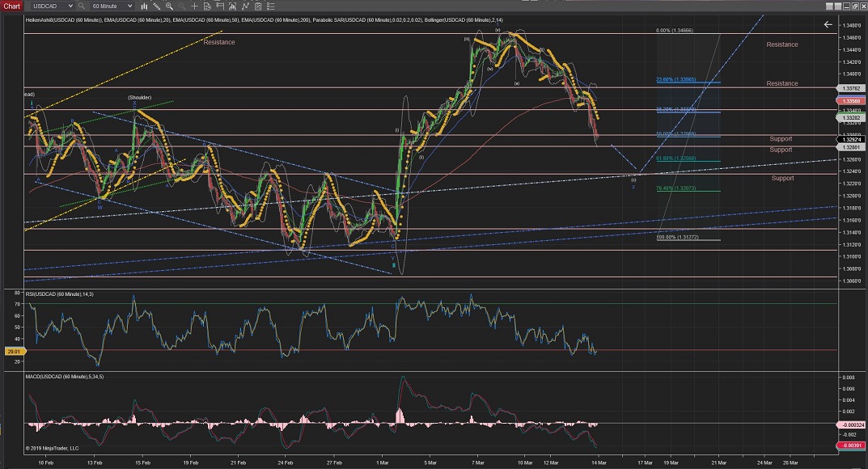
Task: Click the 76.40% Fibonacci level label
Action: pos(676,188)
